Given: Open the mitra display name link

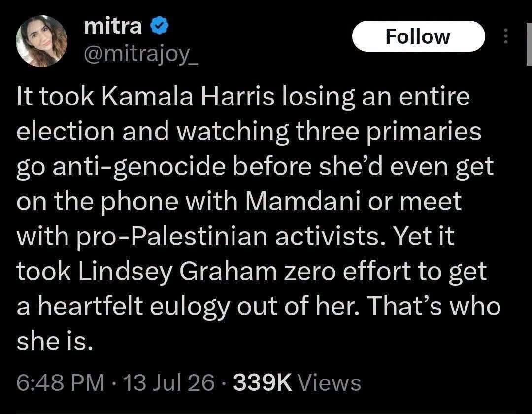Looking at the screenshot, I should tap(113, 26).
